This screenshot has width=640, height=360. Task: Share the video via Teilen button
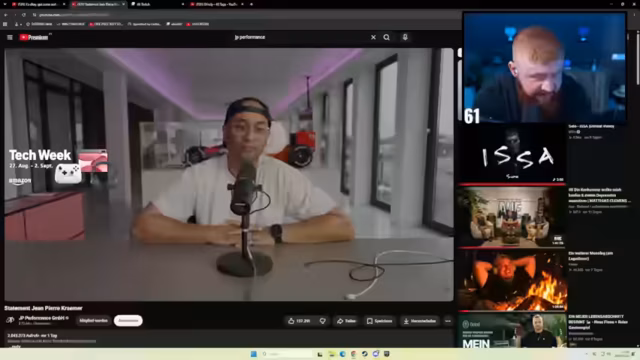click(346, 321)
